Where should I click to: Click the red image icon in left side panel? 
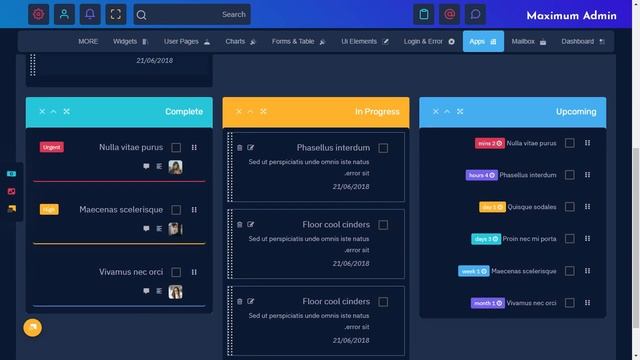(x=11, y=191)
